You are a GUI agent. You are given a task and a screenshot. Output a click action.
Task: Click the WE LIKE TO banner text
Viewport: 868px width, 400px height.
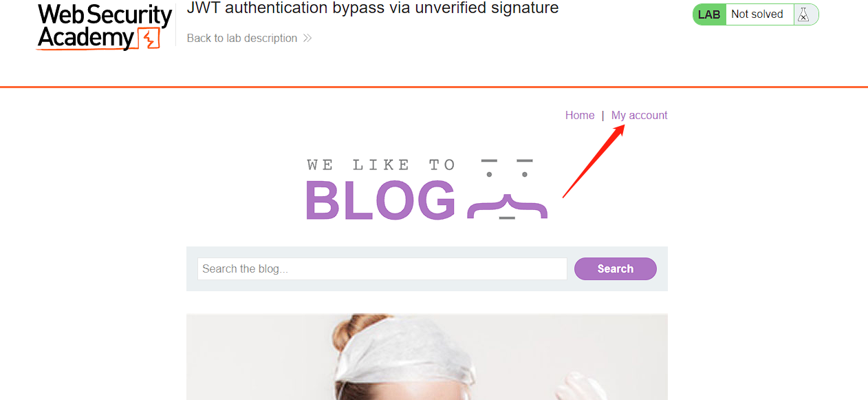click(x=381, y=165)
